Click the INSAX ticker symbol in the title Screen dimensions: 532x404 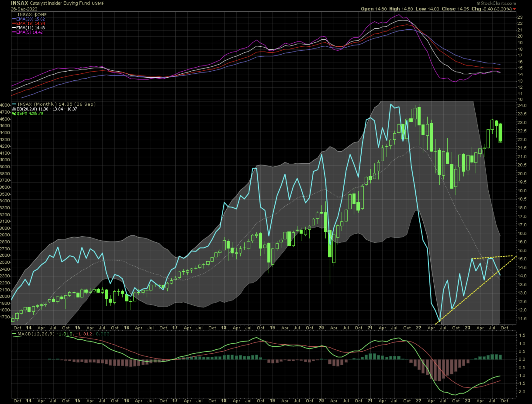click(19, 3)
